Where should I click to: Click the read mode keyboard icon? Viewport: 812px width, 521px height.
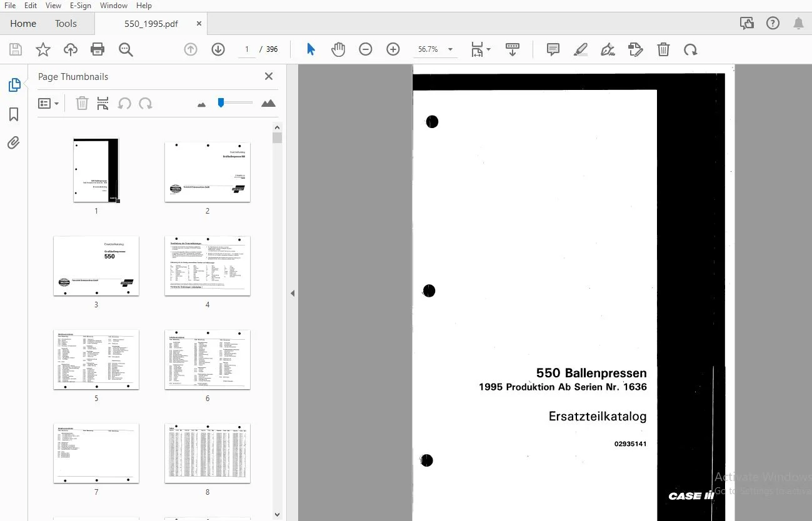513,49
